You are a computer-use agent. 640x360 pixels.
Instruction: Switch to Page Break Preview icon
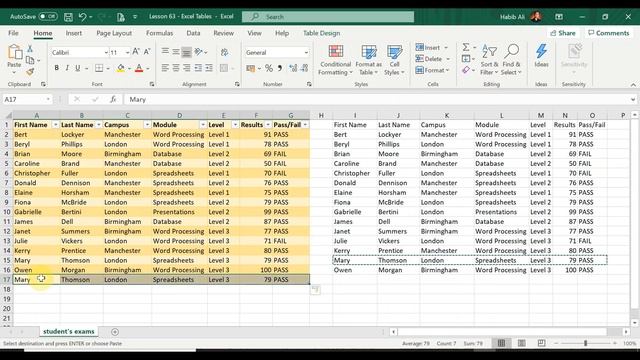pyautogui.click(x=541, y=343)
